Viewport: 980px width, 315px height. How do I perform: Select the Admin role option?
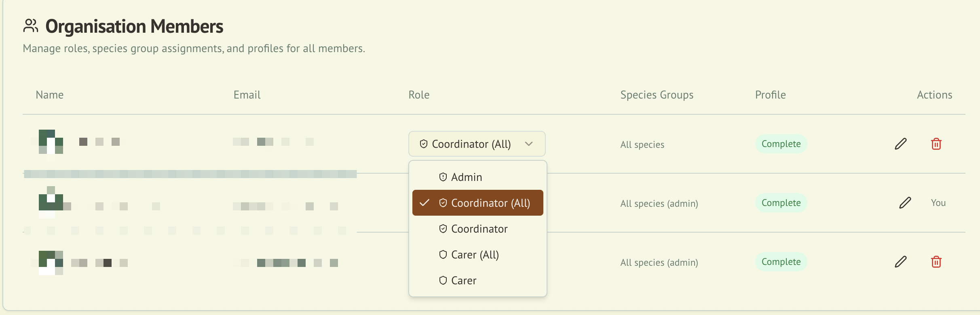tap(467, 177)
